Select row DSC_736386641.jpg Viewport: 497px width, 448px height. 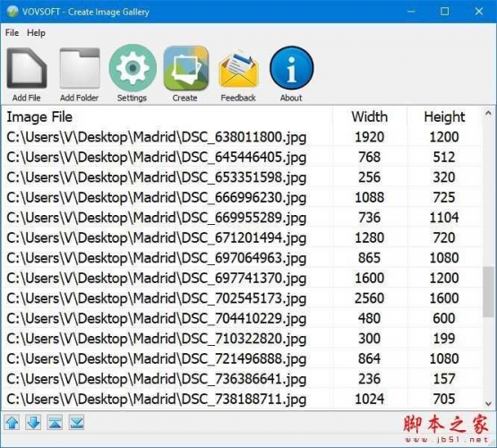pos(243,379)
